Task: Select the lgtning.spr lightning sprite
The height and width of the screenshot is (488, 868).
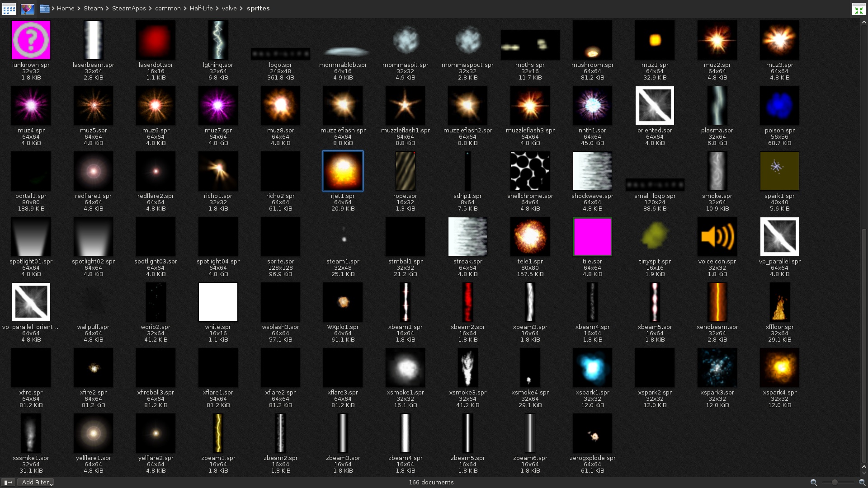Action: (x=218, y=40)
